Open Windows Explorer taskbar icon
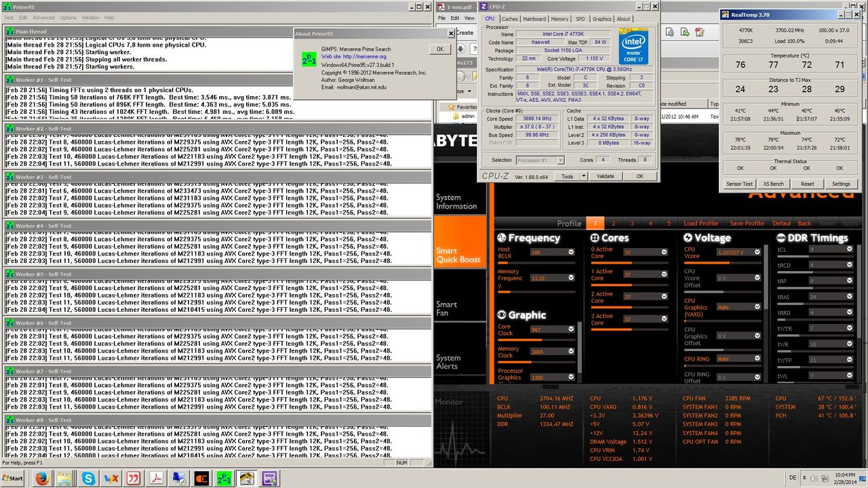This screenshot has width=868, height=488. tap(66, 478)
